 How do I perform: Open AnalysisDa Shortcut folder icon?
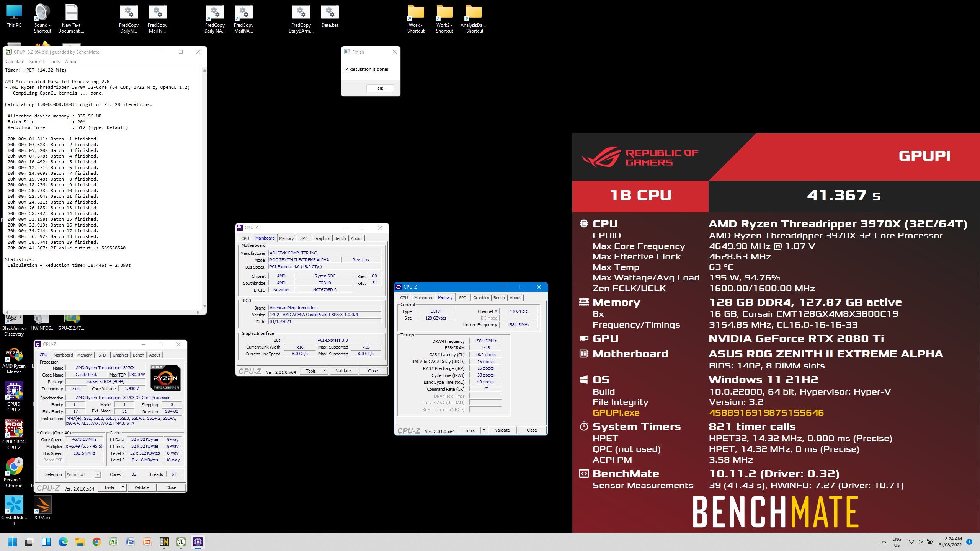point(473,19)
